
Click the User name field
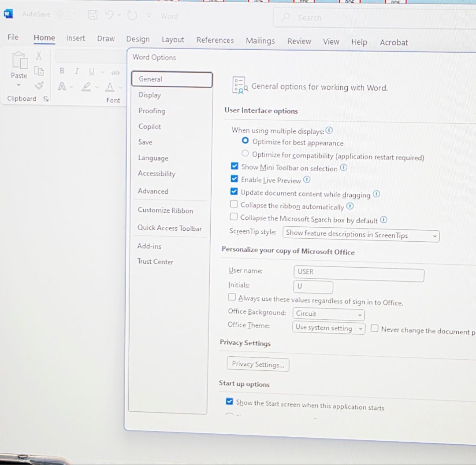[x=359, y=273]
